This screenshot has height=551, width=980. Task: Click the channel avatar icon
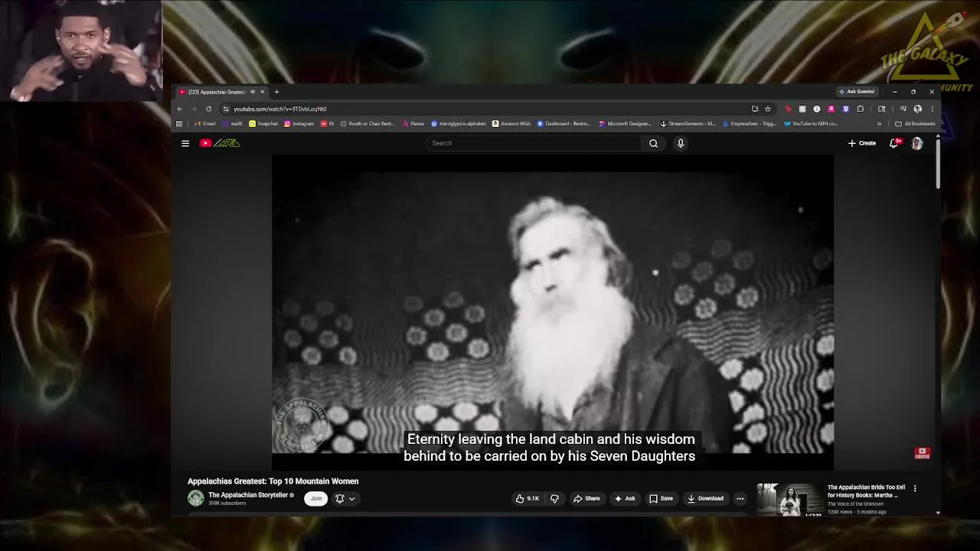pos(196,498)
